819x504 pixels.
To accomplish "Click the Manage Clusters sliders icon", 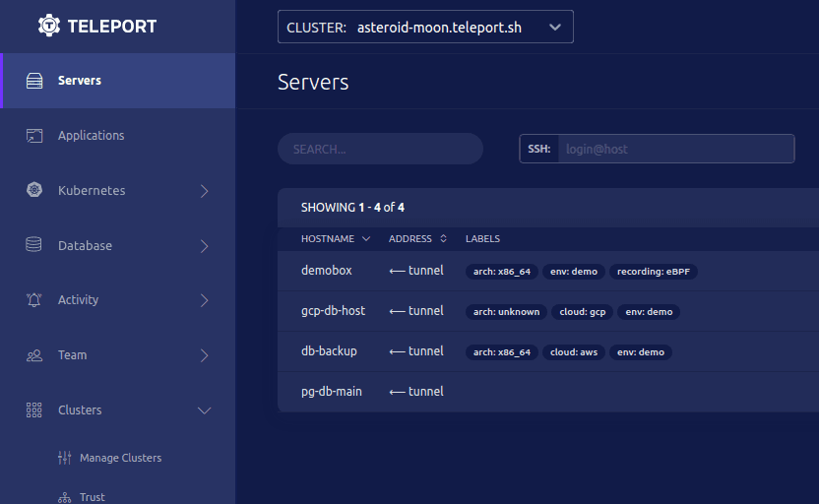I will coord(65,458).
